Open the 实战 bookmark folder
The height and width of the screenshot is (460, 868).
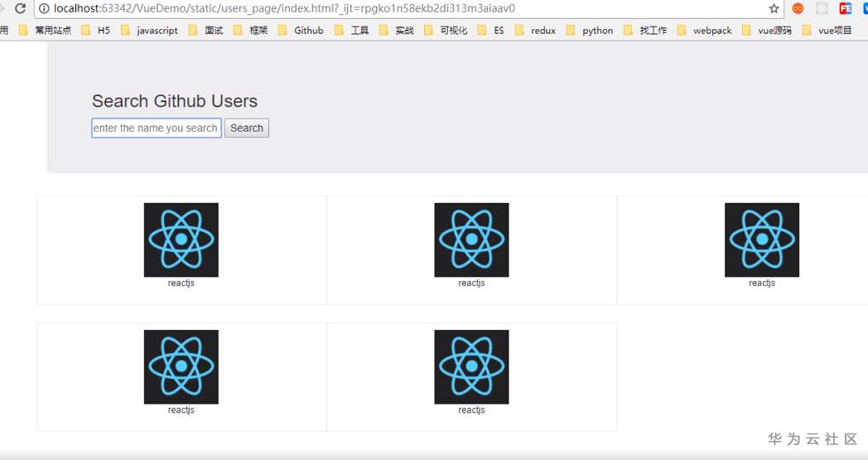pos(397,31)
